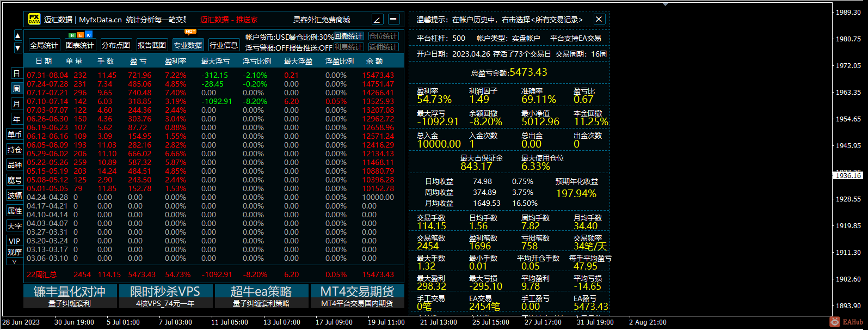Viewport: 868px width, 330px height.
Task: Click the 准确率 value 69.11%
Action: (539, 99)
